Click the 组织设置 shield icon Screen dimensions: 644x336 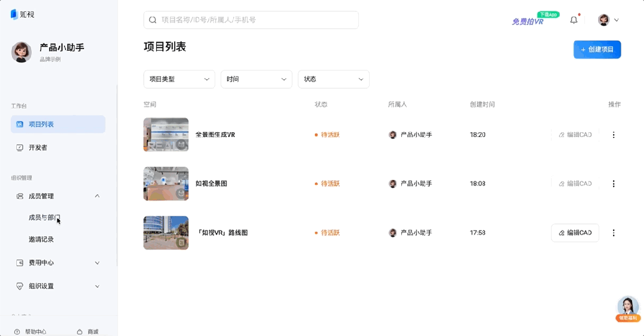point(20,287)
